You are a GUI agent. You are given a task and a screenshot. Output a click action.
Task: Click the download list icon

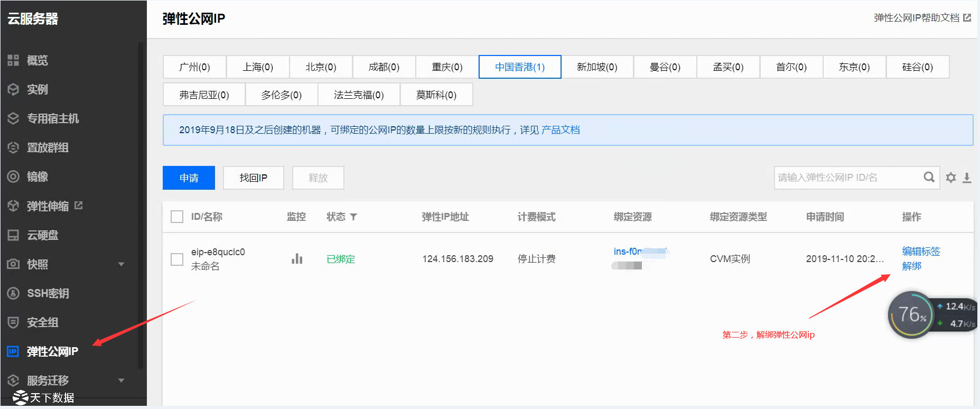coord(967,178)
